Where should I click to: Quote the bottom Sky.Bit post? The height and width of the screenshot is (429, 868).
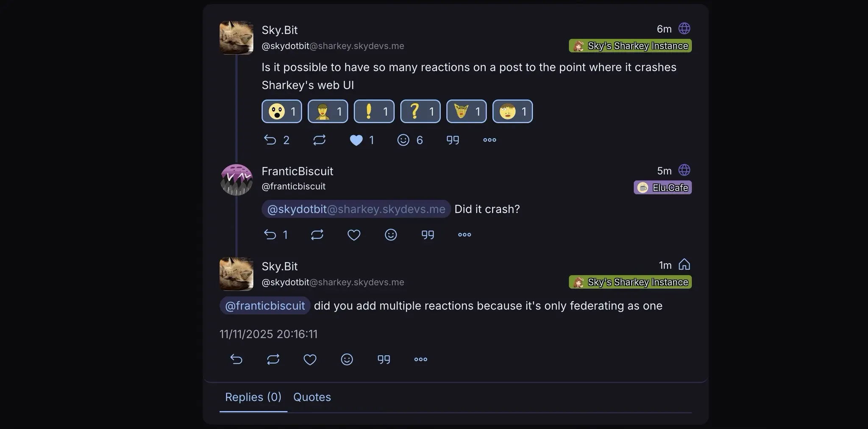(x=384, y=359)
